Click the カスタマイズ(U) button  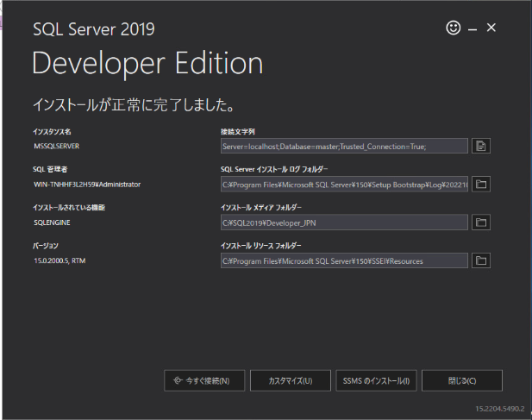[x=291, y=380]
